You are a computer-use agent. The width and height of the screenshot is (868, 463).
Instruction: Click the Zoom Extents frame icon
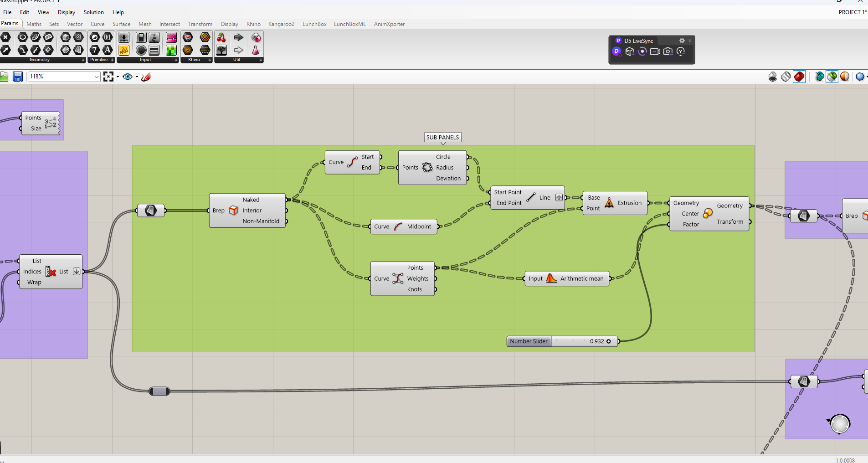108,77
